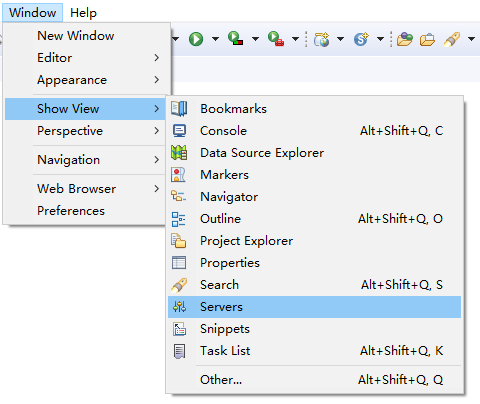Open the Run button dropdown arrow

pos(215,39)
